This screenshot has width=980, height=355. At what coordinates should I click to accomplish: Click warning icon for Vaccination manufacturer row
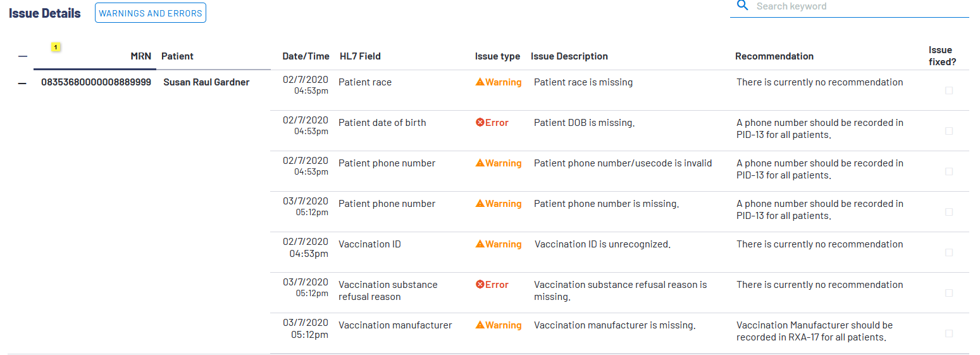[480, 325]
